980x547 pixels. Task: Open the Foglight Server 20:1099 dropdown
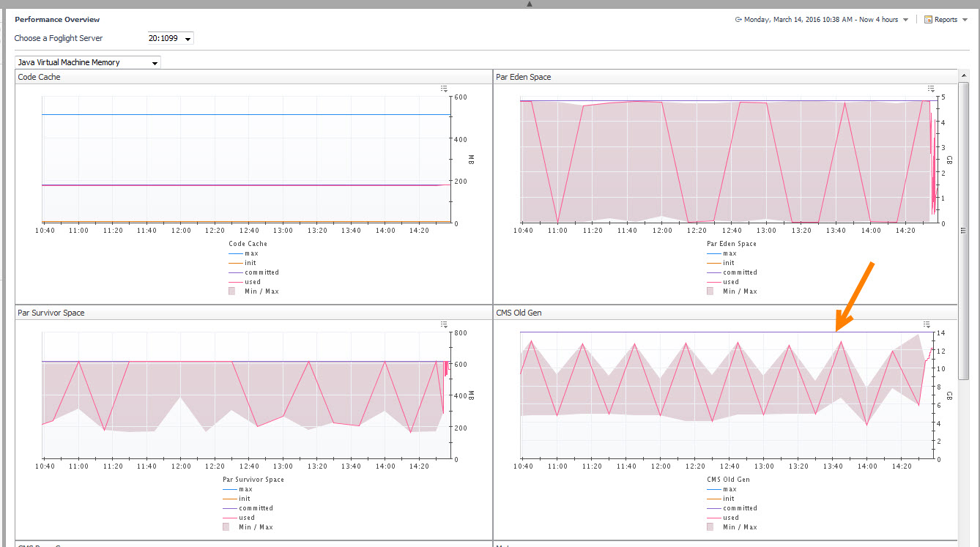(171, 38)
